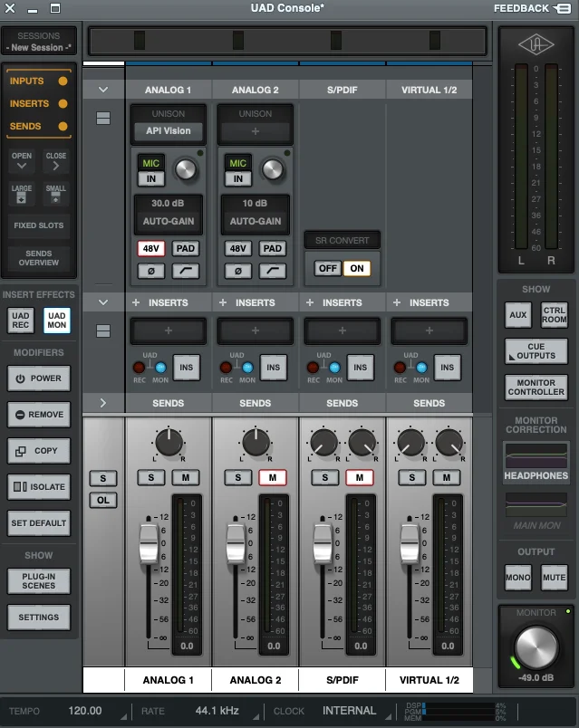Click the API Vision Unison slot

pos(169,131)
